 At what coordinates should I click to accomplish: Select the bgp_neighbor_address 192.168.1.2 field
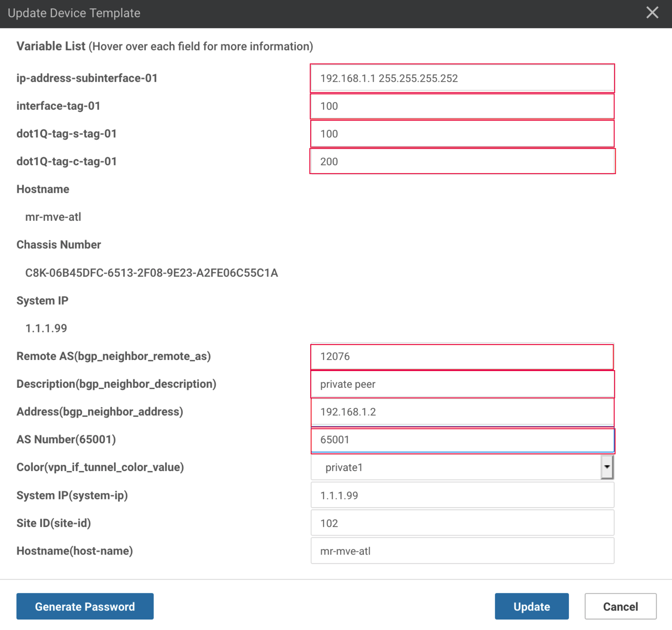tap(462, 412)
